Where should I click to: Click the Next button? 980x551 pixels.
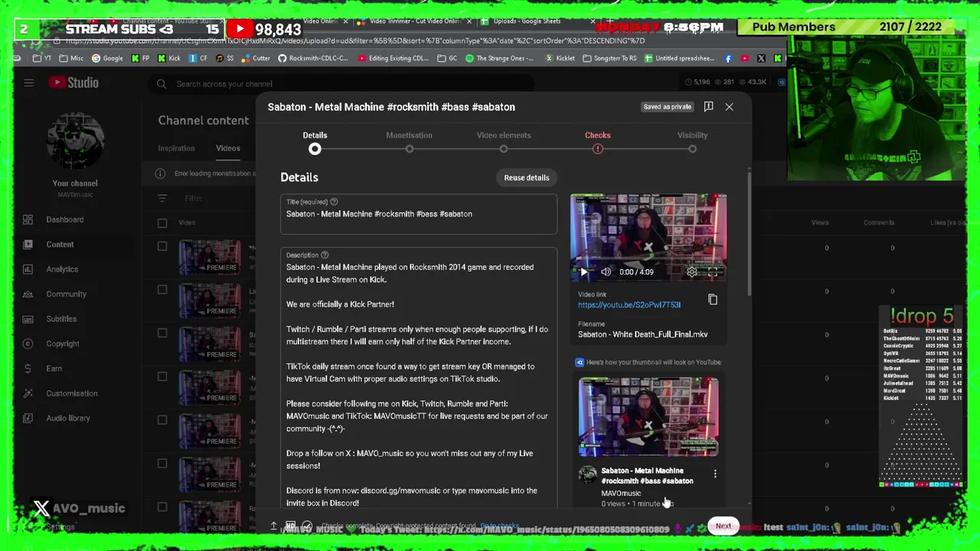(723, 526)
